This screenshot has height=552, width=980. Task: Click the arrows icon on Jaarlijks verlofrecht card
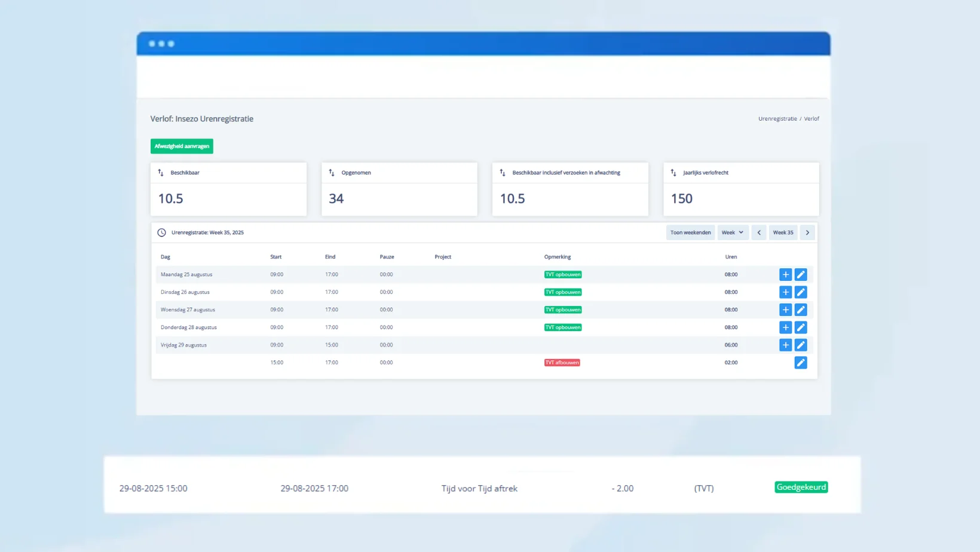coord(673,173)
